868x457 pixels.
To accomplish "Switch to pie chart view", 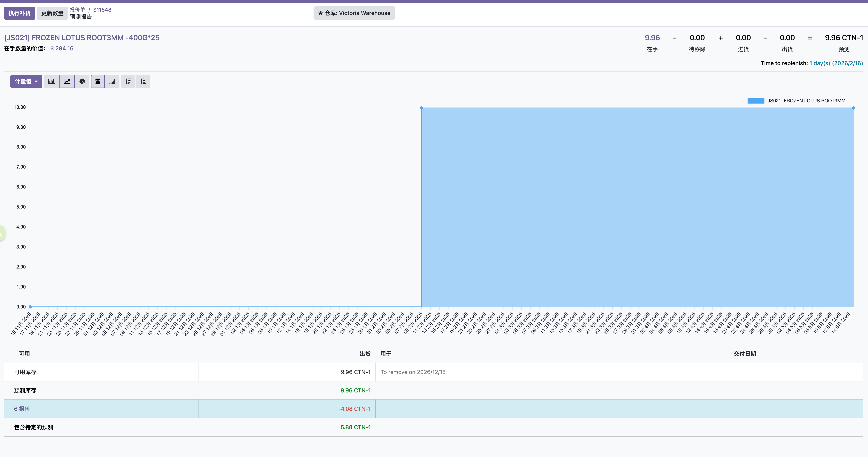I will pyautogui.click(x=82, y=82).
